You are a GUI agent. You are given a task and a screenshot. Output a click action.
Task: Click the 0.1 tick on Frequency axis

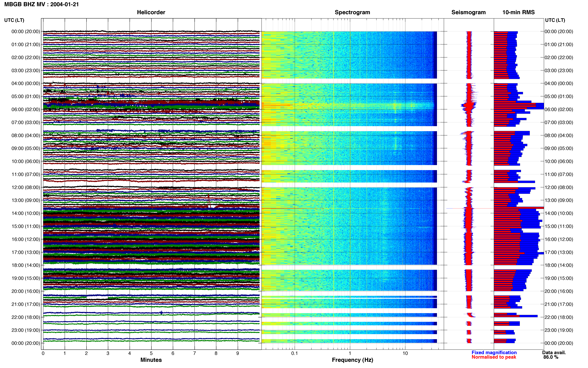point(295,353)
